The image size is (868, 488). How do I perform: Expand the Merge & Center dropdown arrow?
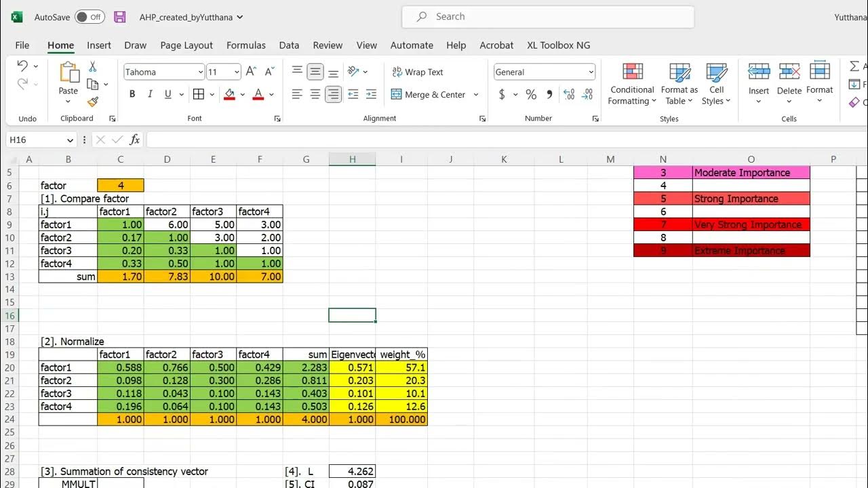tap(476, 94)
